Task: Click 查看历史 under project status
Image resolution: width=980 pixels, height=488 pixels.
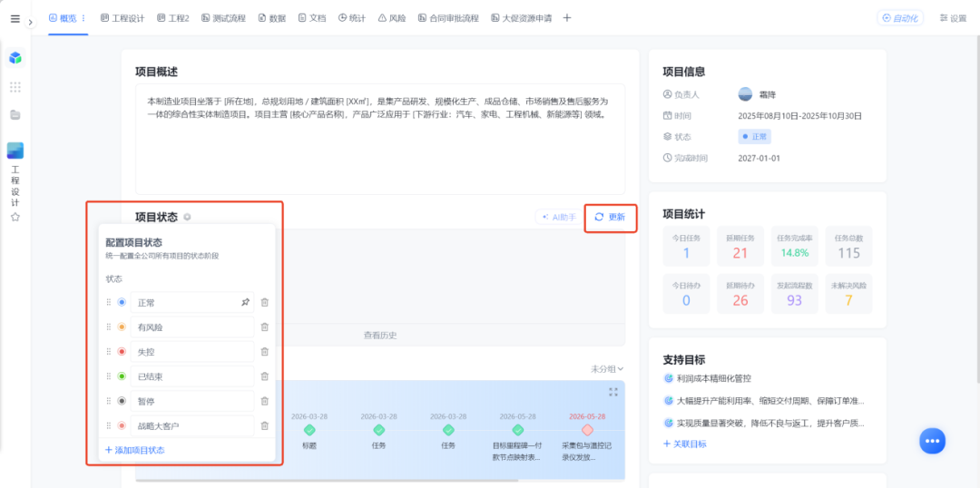Action: (380, 335)
